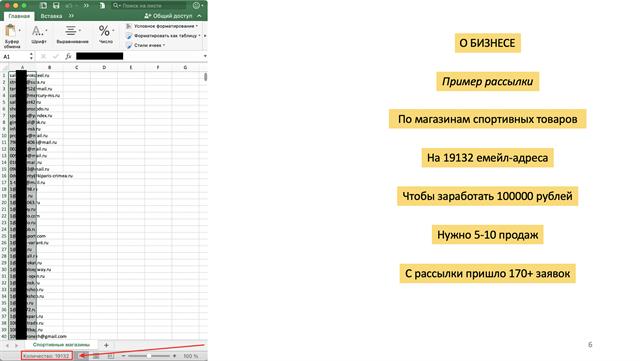Click the zoom in plus icon
Screen dimensions: 640x361
coord(175,356)
